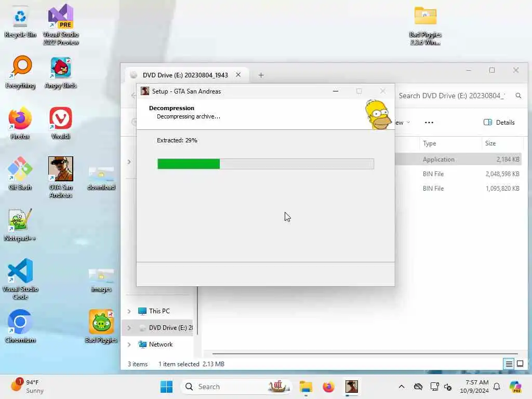The image size is (532, 399).
Task: Minimize the Setup - GTA San Andreas window
Action: (x=336, y=91)
